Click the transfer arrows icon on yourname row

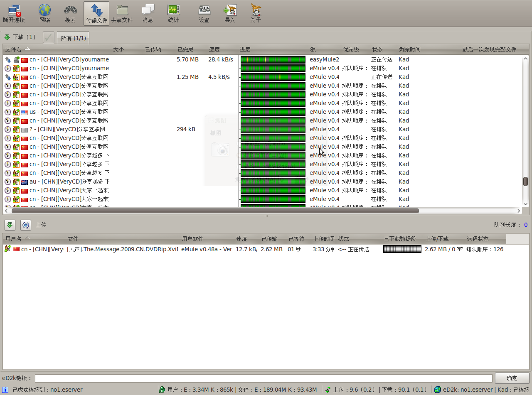[x=7, y=59]
